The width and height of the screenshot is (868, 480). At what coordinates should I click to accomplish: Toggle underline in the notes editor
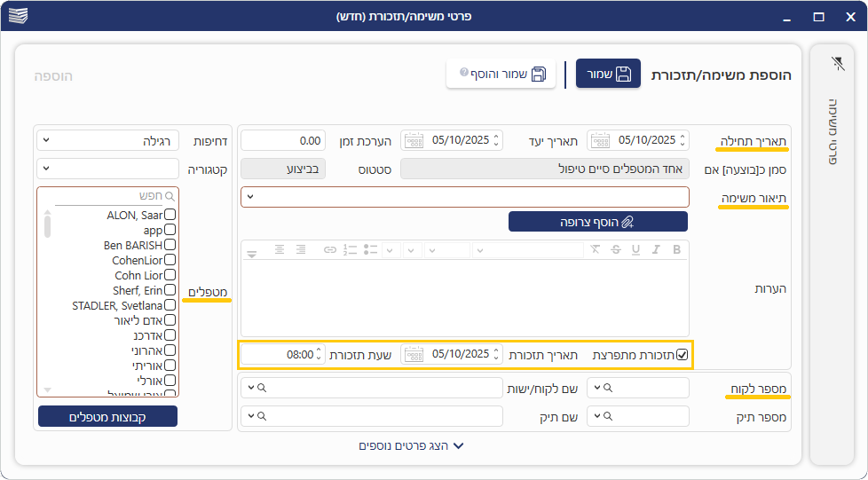click(635, 250)
